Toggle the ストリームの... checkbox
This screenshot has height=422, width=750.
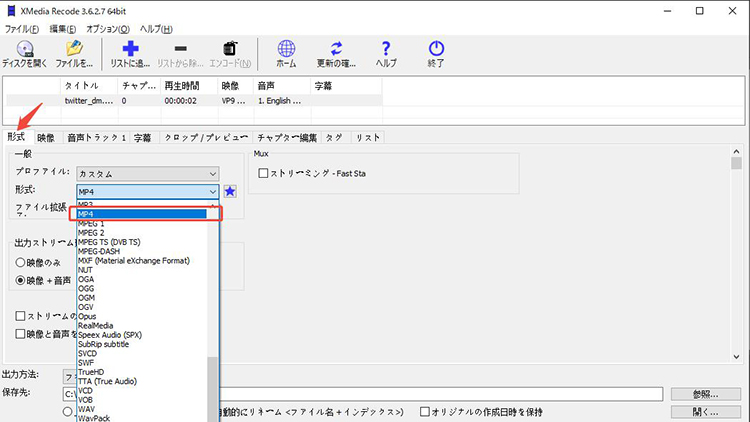click(20, 316)
